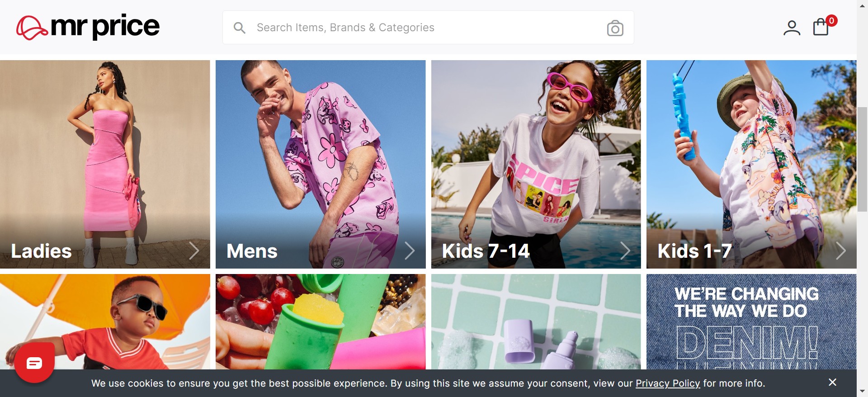Expand the Mens category chevron
This screenshot has height=397, width=868.
coord(410,250)
